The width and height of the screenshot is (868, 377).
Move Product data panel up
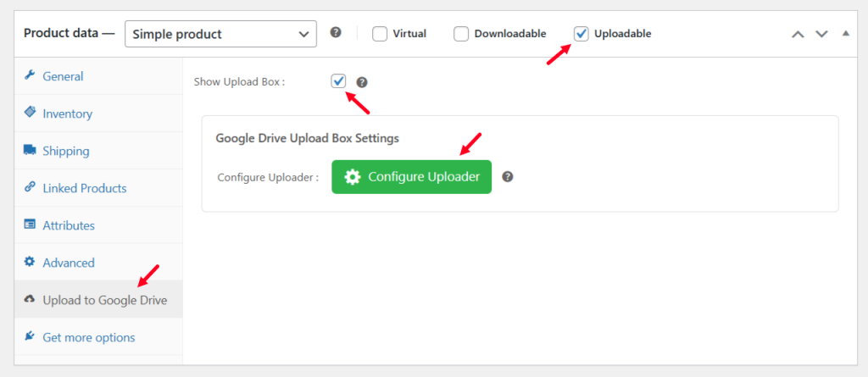coord(798,34)
